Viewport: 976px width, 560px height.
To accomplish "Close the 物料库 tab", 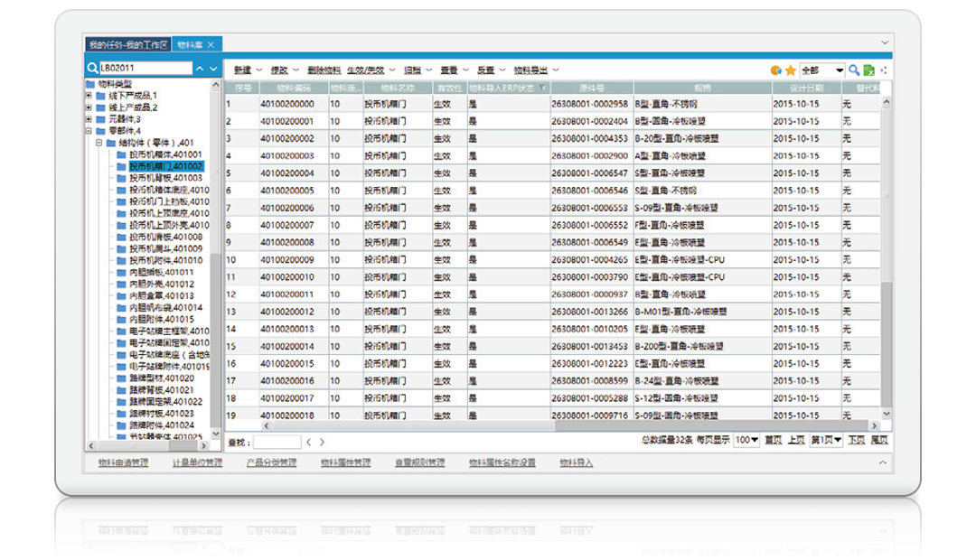I will pyautogui.click(x=211, y=44).
